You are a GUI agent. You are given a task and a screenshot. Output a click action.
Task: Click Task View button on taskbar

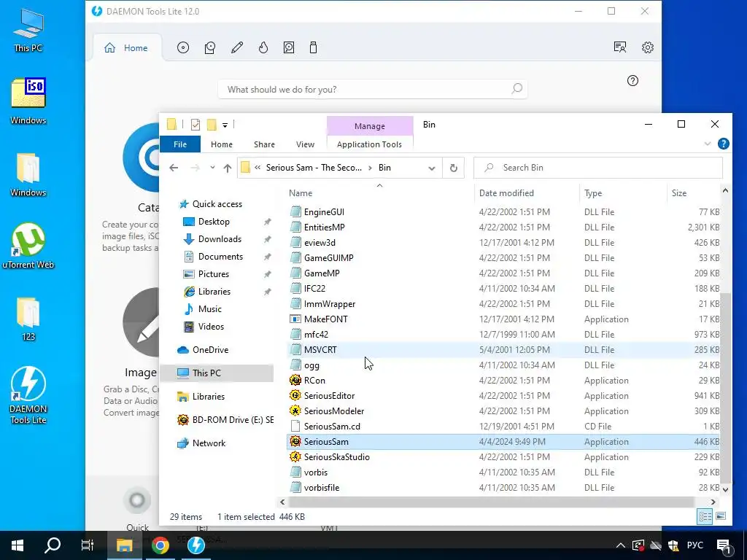[88, 545]
